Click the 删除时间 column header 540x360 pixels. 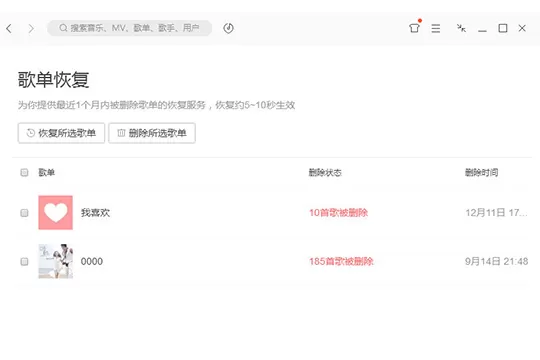481,172
